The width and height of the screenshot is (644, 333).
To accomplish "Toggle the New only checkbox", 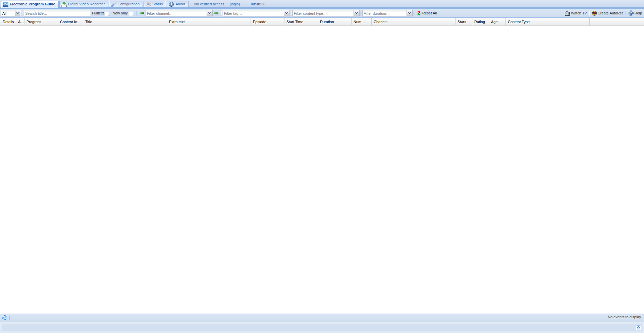I will tap(131, 14).
